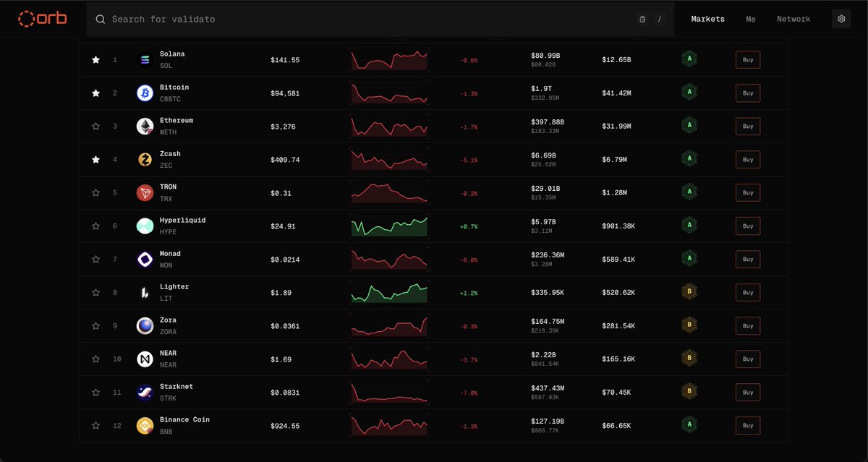Viewport: 868px width, 462px height.
Task: Click the slash shortcut key hint
Action: 660,20
